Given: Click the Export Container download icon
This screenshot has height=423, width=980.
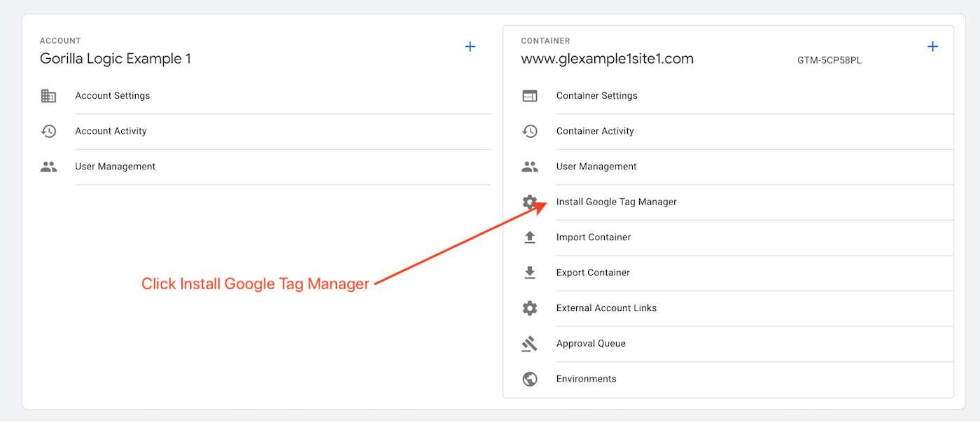Looking at the screenshot, I should (x=530, y=272).
